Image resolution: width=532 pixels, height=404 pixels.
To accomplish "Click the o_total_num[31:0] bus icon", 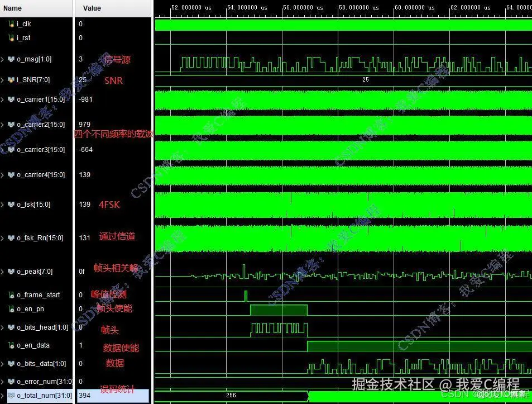I will click(x=11, y=396).
